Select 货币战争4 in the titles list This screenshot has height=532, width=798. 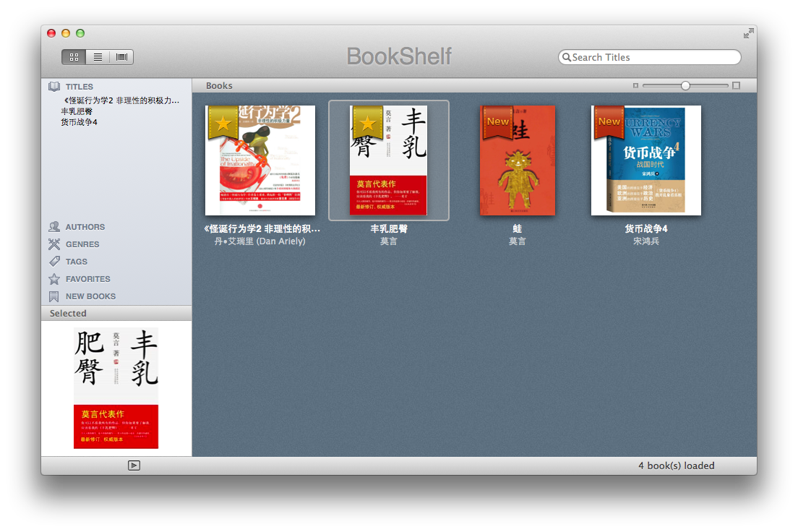click(x=79, y=122)
